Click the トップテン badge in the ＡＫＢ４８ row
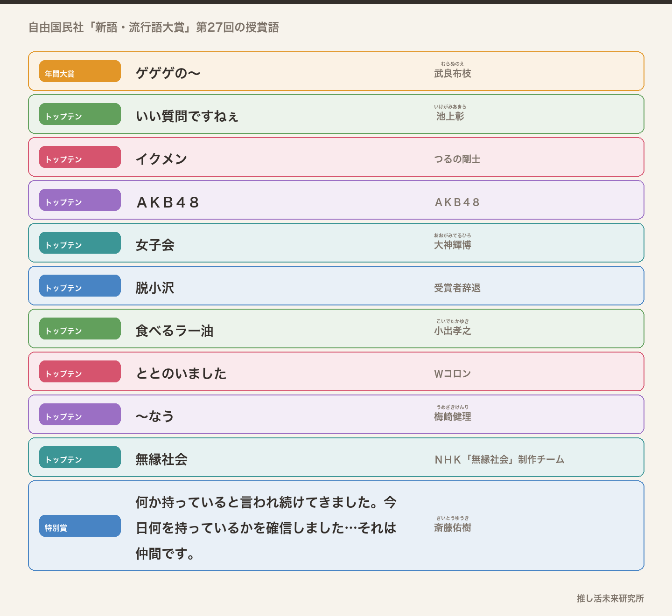 [x=80, y=200]
